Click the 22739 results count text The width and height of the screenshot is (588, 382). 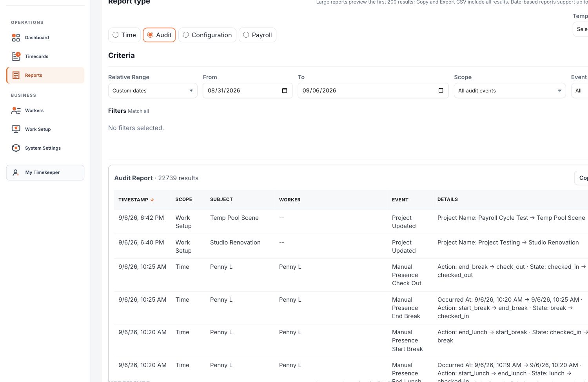[x=178, y=178]
